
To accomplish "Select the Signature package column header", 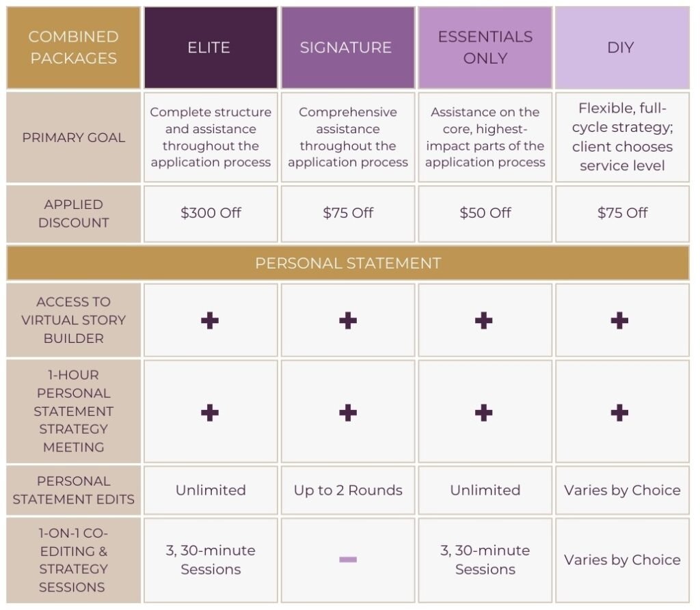I will [348, 48].
